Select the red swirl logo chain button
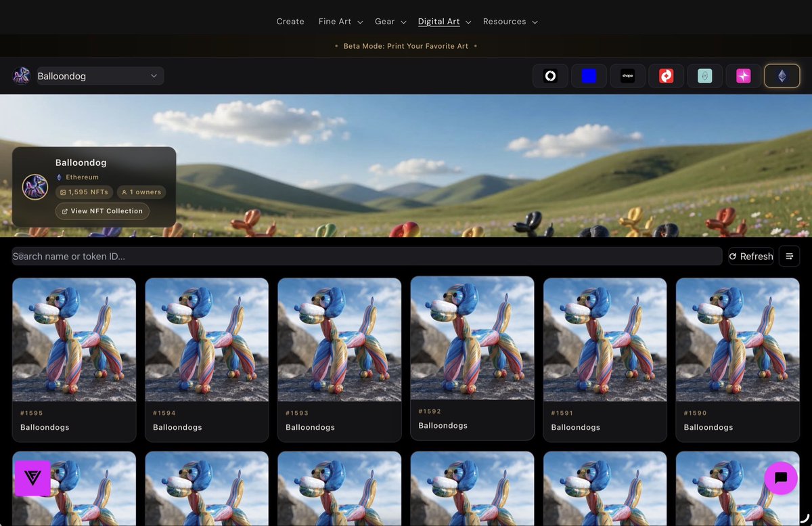Screen dimensions: 812x526 pyautogui.click(x=667, y=76)
